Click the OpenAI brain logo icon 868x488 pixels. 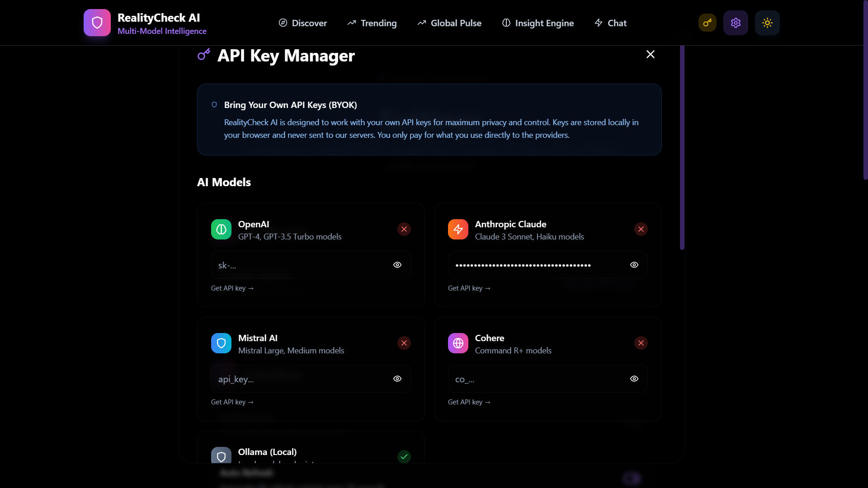(221, 230)
